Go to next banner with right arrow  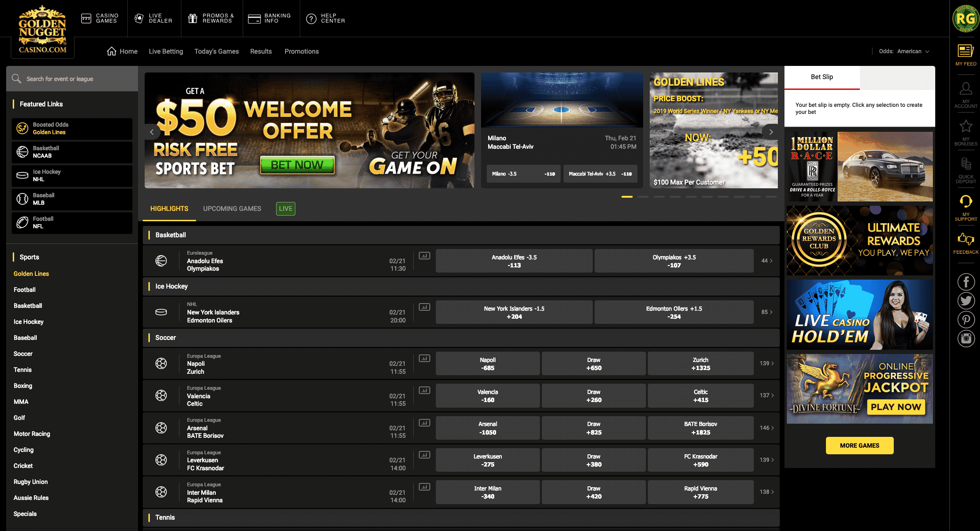pos(771,132)
